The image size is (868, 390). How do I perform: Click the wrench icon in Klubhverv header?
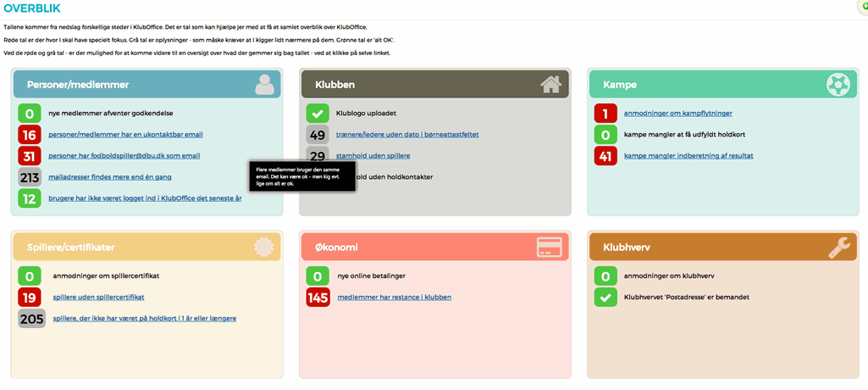click(840, 247)
